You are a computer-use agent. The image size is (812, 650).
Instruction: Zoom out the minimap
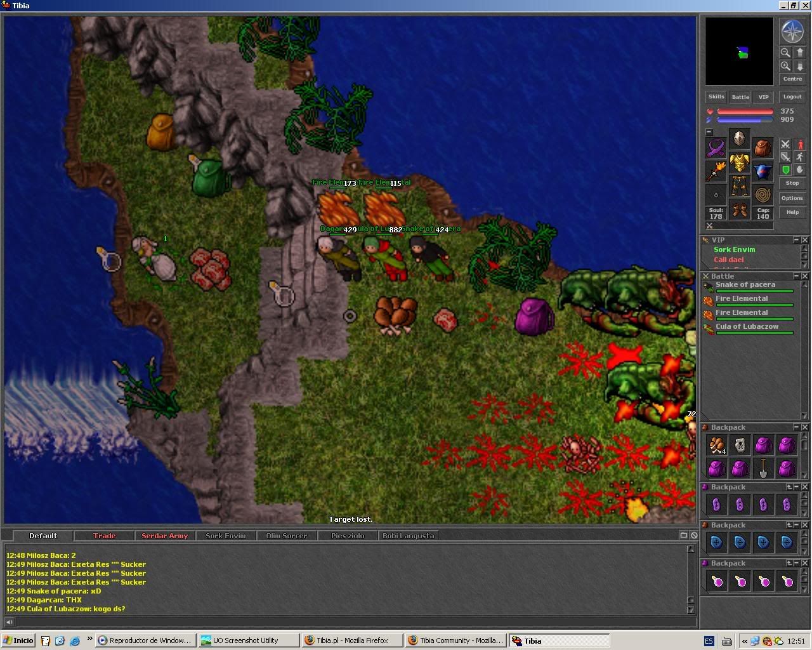[x=785, y=53]
